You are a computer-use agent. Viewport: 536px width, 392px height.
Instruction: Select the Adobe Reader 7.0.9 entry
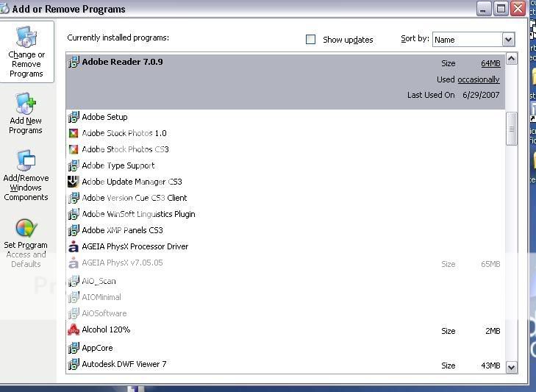click(285, 81)
